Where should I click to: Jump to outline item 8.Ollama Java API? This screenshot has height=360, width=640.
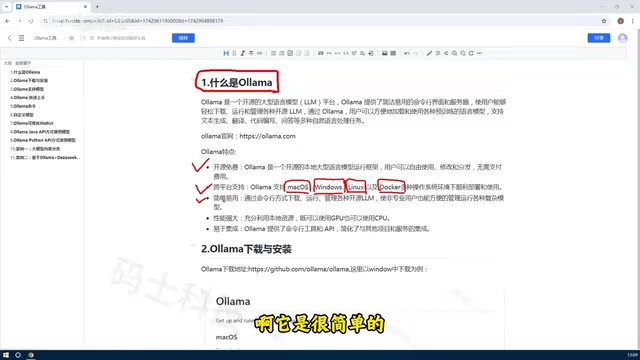click(40, 132)
